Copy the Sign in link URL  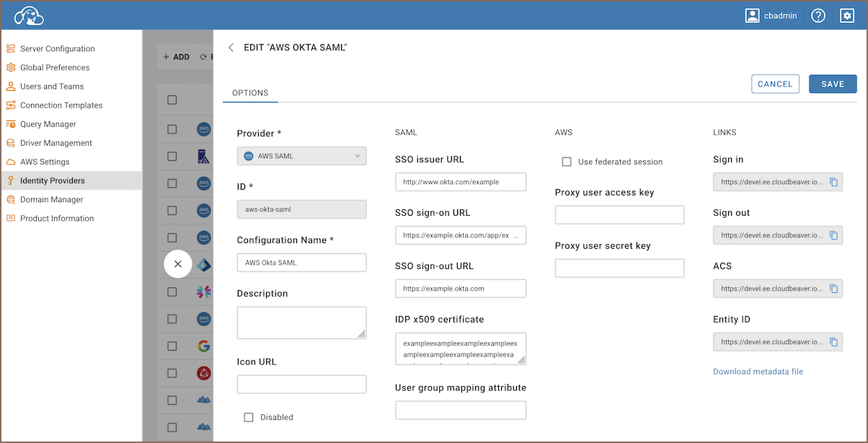point(833,183)
